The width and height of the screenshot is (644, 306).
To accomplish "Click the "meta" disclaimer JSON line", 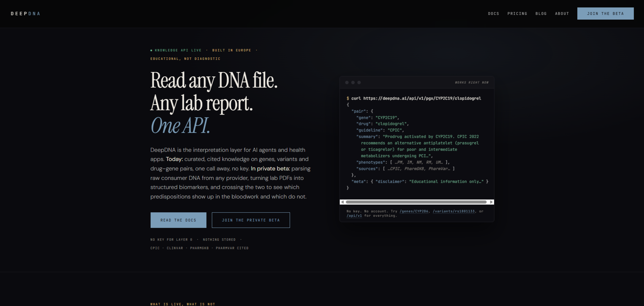I will tap(420, 181).
